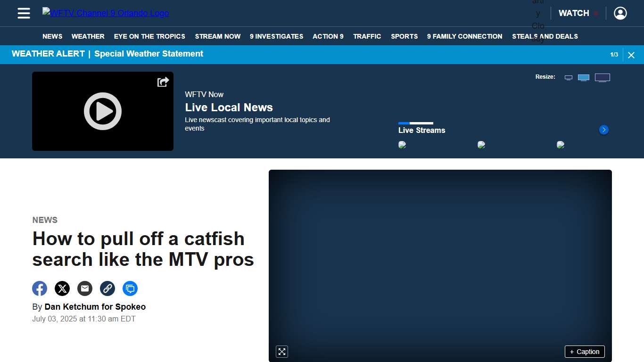644x362 pixels.
Task: Play the Live Local News video
Action: coord(103,111)
